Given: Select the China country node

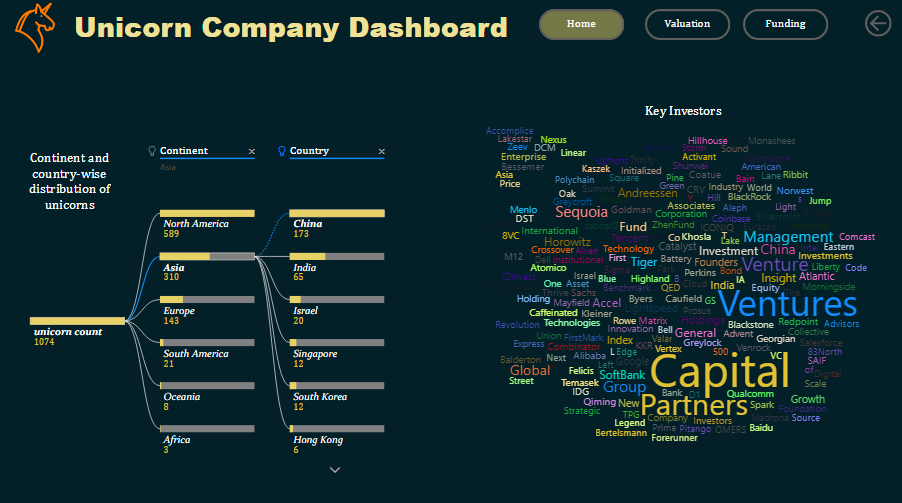Looking at the screenshot, I should 337,214.
